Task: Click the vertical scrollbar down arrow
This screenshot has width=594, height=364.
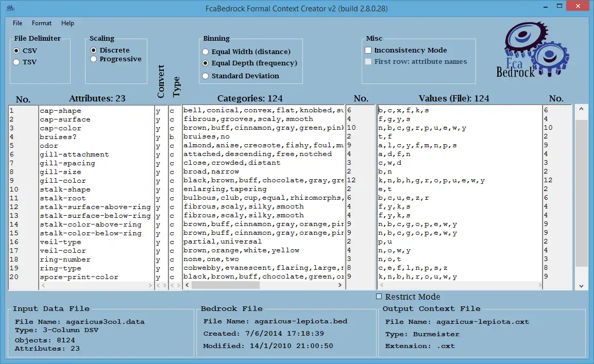Action: [x=581, y=286]
